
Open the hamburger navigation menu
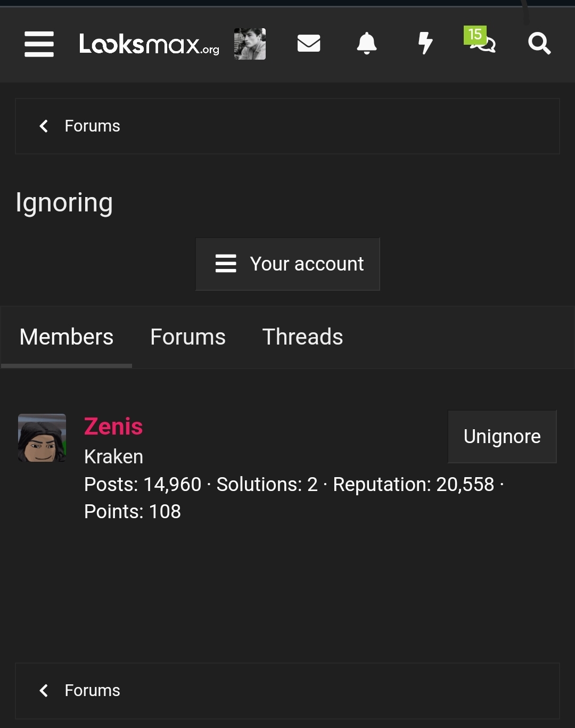[39, 45]
